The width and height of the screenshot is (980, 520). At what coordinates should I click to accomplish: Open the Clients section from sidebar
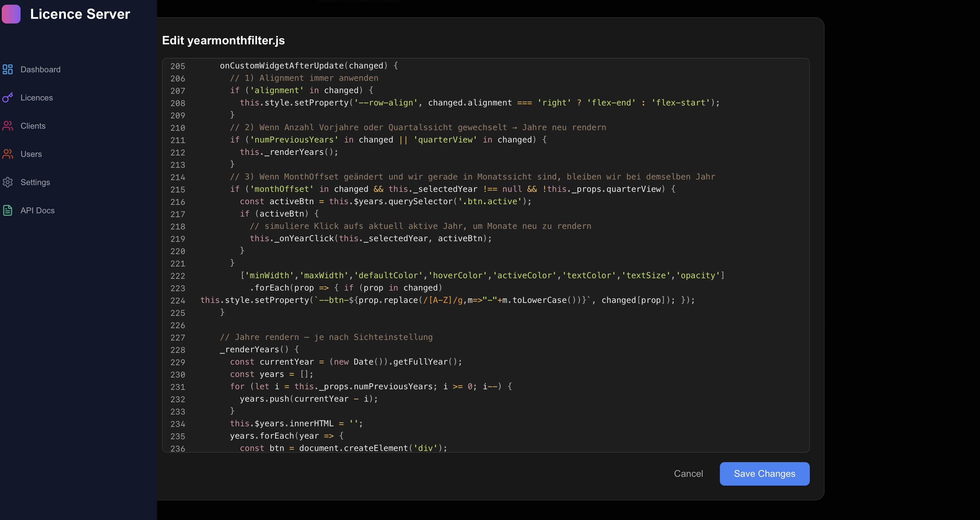pyautogui.click(x=33, y=126)
